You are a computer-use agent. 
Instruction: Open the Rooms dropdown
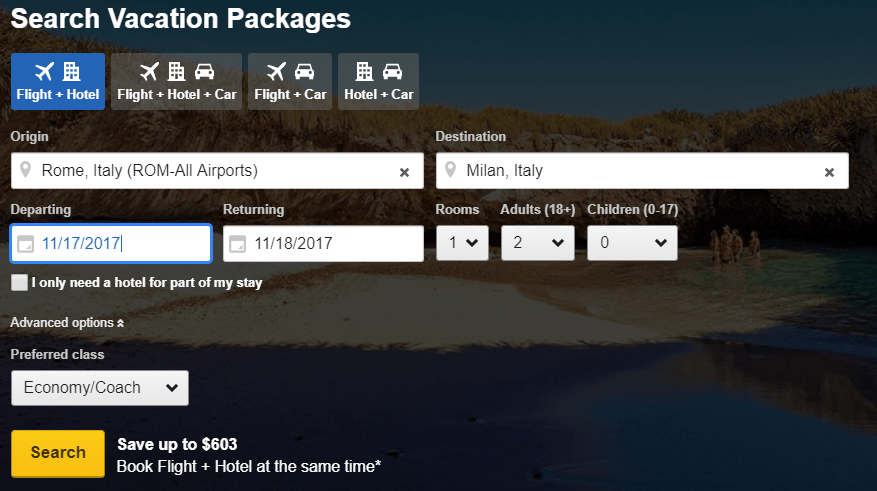463,243
